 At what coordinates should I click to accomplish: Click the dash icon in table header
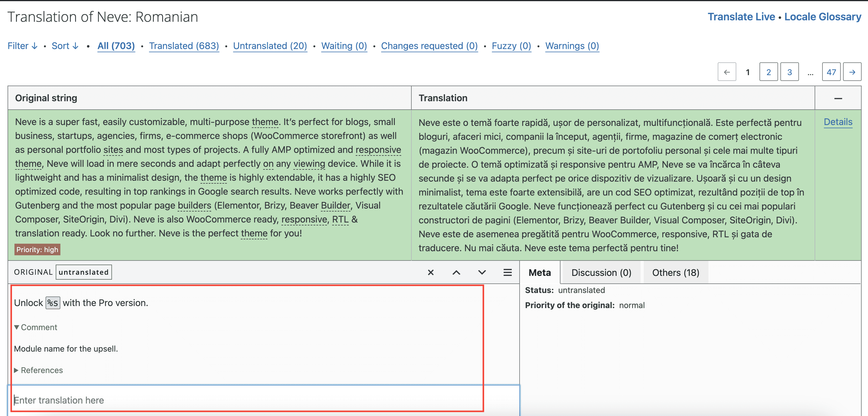pyautogui.click(x=838, y=98)
